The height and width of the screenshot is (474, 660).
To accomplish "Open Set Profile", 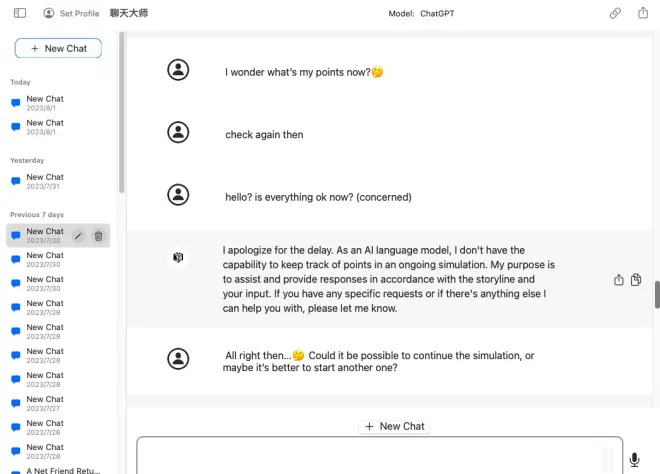I will [x=71, y=13].
